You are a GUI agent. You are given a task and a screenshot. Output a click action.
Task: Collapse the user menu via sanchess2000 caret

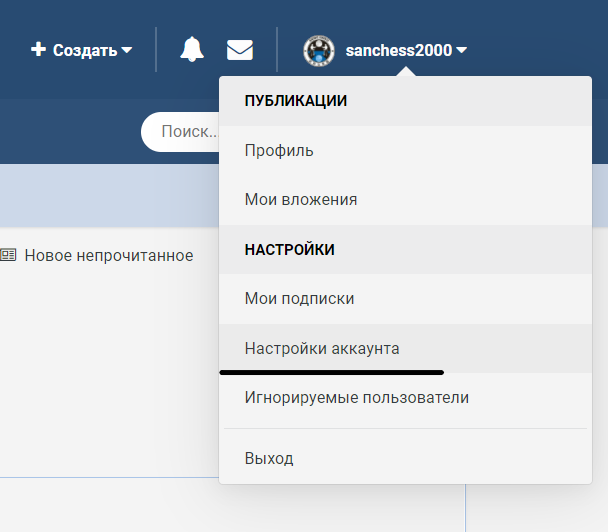point(461,50)
